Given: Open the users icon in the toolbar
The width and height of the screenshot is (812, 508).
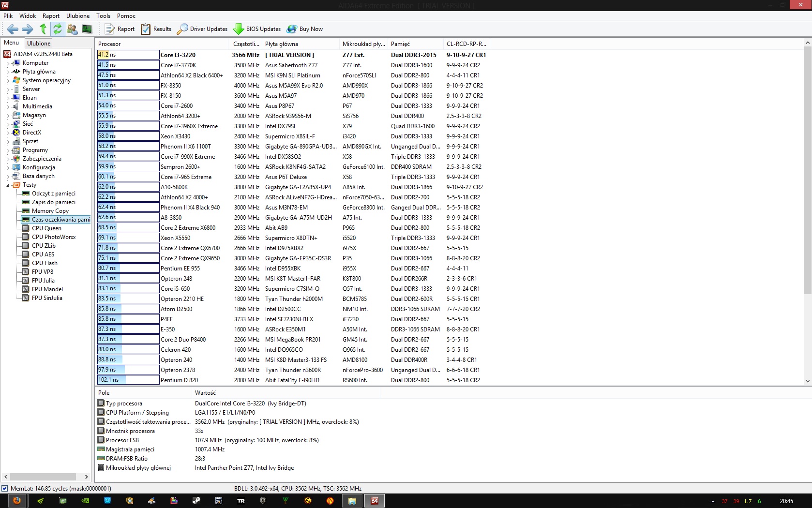Looking at the screenshot, I should (72, 29).
